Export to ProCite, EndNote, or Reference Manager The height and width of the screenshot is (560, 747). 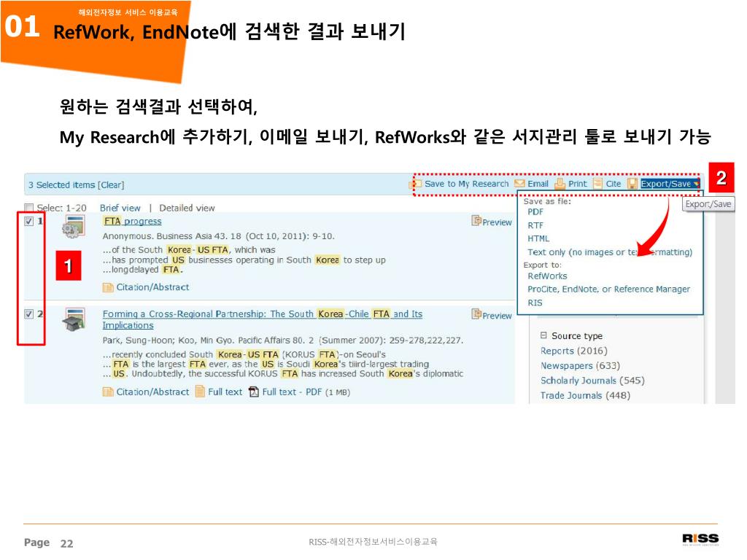click(x=608, y=289)
